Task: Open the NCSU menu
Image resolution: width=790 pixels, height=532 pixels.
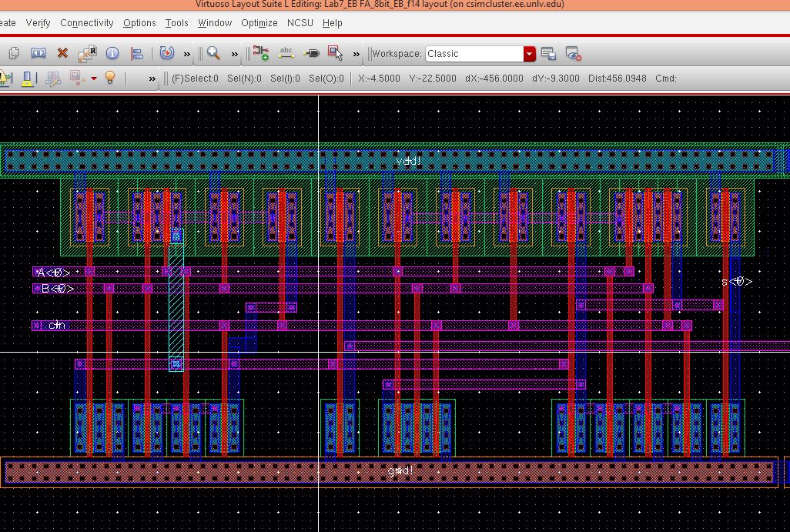Action: tap(300, 22)
